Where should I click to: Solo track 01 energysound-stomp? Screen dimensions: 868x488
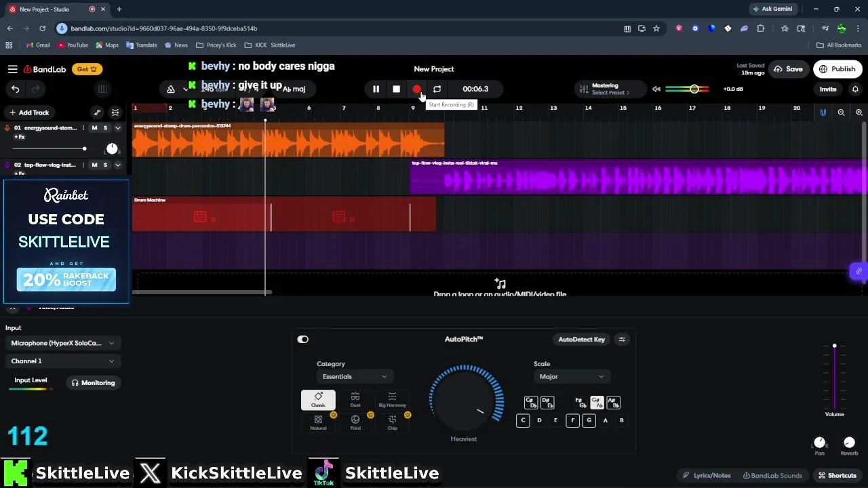pos(105,128)
